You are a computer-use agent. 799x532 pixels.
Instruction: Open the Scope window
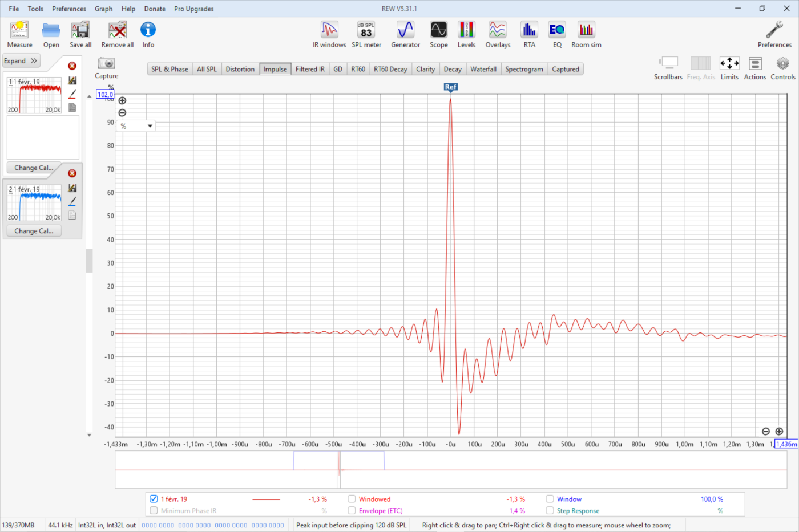[x=438, y=34]
